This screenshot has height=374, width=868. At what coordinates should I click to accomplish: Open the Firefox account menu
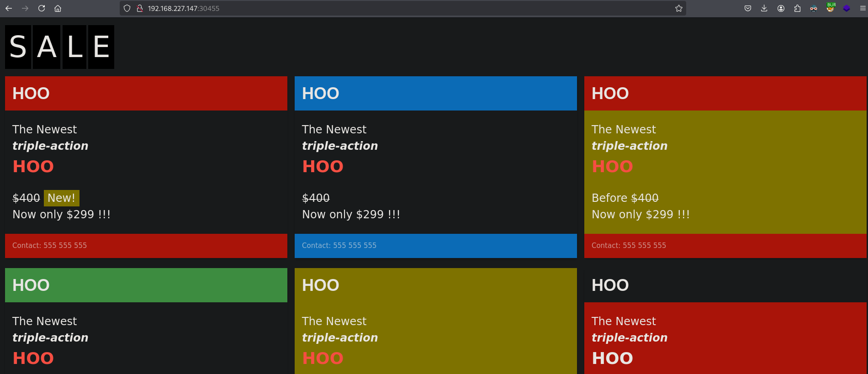pos(781,8)
